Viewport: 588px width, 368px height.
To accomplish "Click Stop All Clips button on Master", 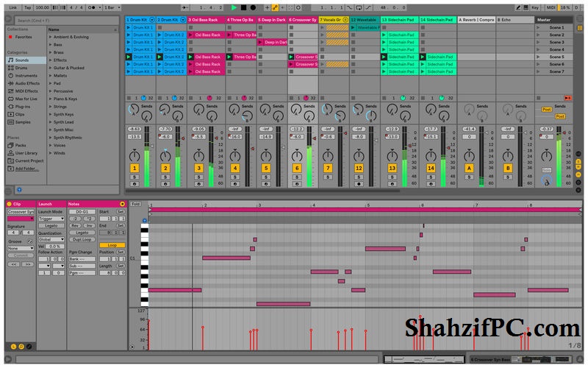I will pos(538,98).
